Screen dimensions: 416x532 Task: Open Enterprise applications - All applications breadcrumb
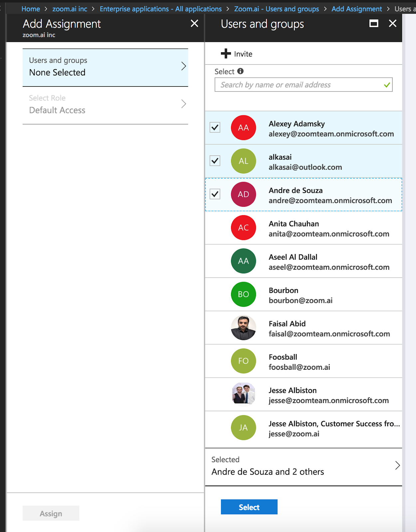tap(161, 9)
